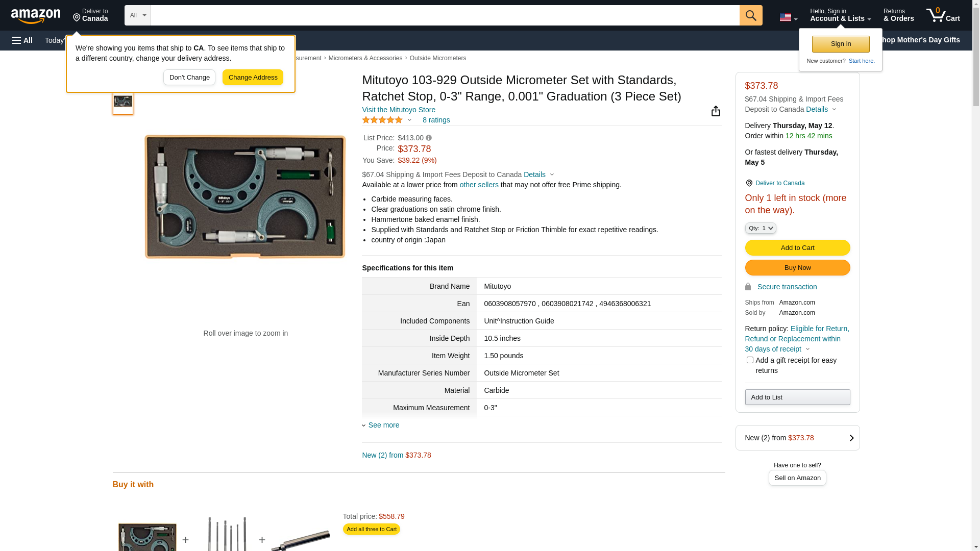This screenshot has height=551, width=980.
Task: Click the search magnifier button
Action: click(750, 15)
